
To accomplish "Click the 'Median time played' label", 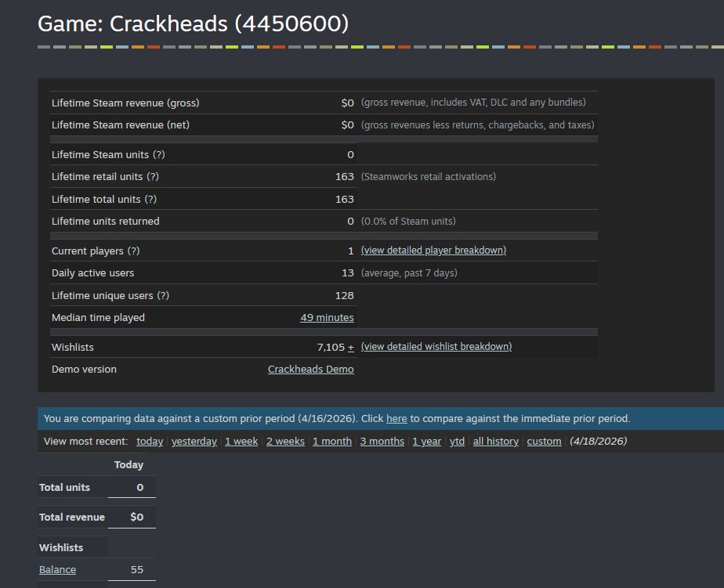I will (98, 318).
